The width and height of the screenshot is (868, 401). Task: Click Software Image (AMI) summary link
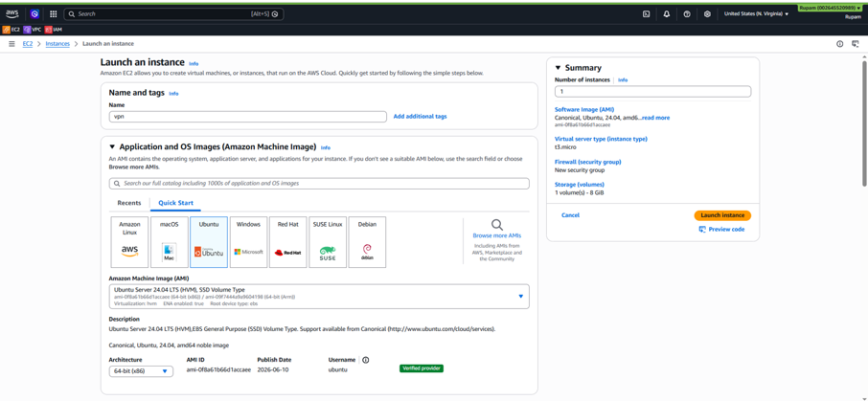coord(584,109)
